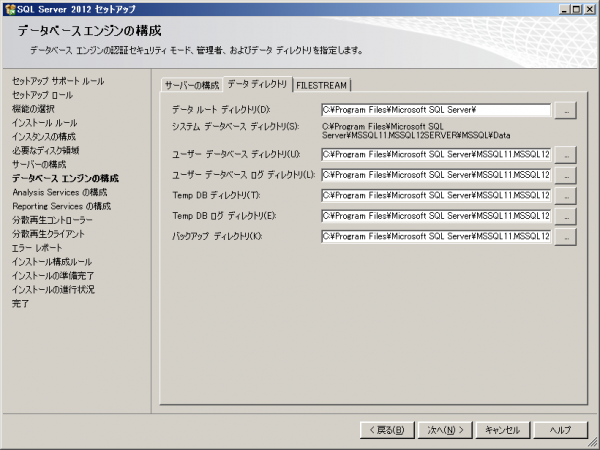600x450 pixels.
Task: Click the data root directory input field
Action: pyautogui.click(x=436, y=111)
